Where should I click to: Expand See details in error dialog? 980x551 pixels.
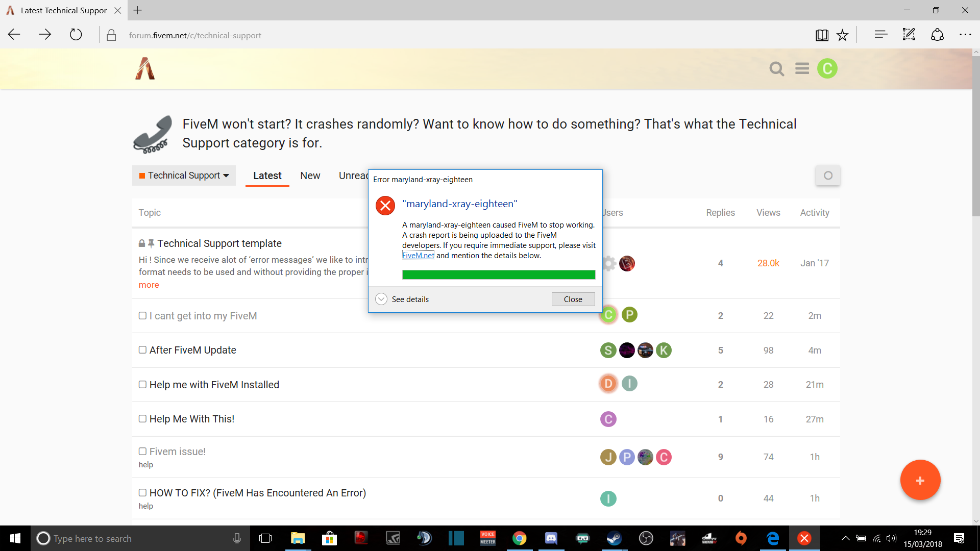402,299
